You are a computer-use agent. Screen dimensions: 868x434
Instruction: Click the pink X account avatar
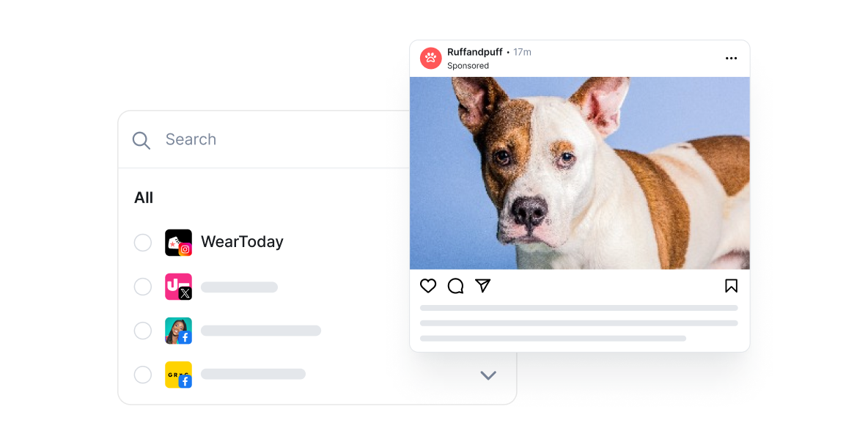178,287
